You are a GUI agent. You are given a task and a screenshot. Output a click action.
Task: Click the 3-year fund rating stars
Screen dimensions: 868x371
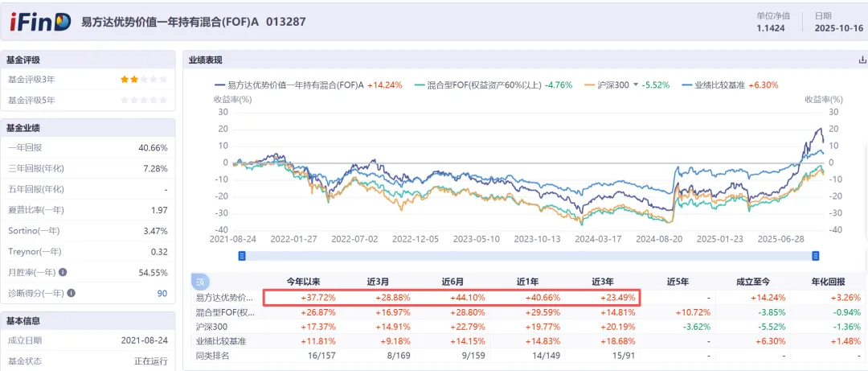(144, 80)
